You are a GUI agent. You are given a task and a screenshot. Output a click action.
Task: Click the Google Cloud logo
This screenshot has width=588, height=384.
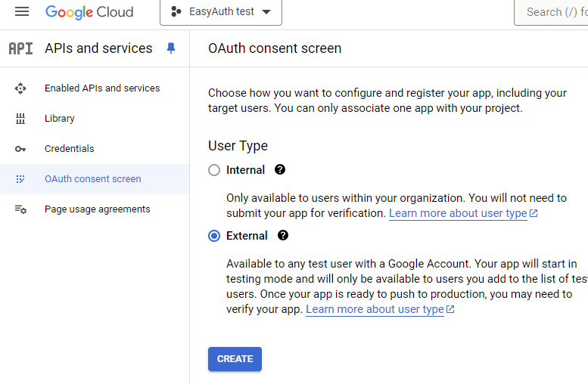89,12
